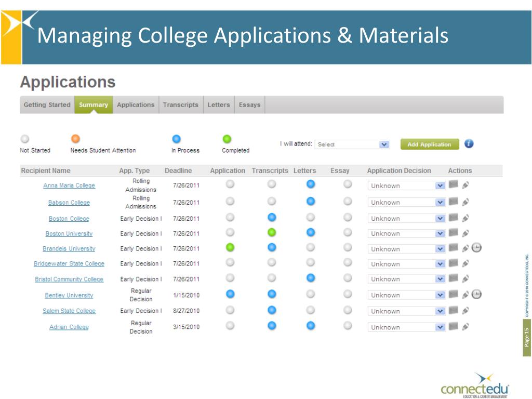Click Boston University's green Transcripts status dot

[x=272, y=232]
